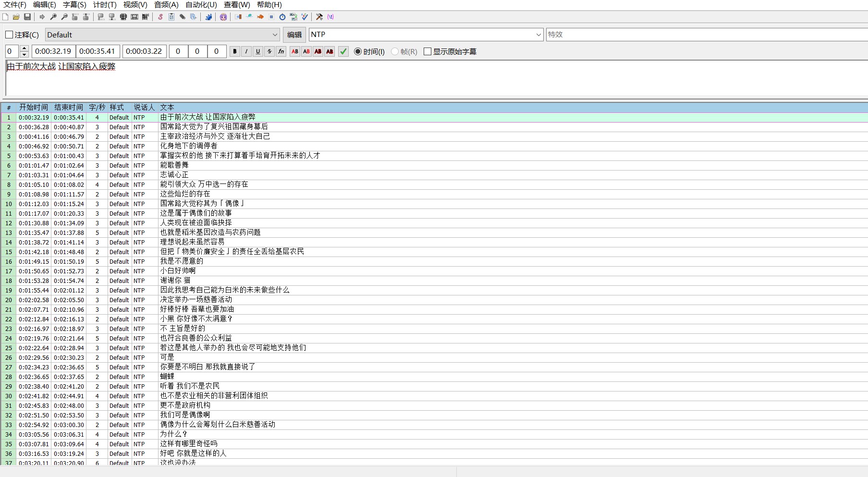This screenshot has height=477, width=868.
Task: Open the Default style dropdown
Action: (162, 35)
